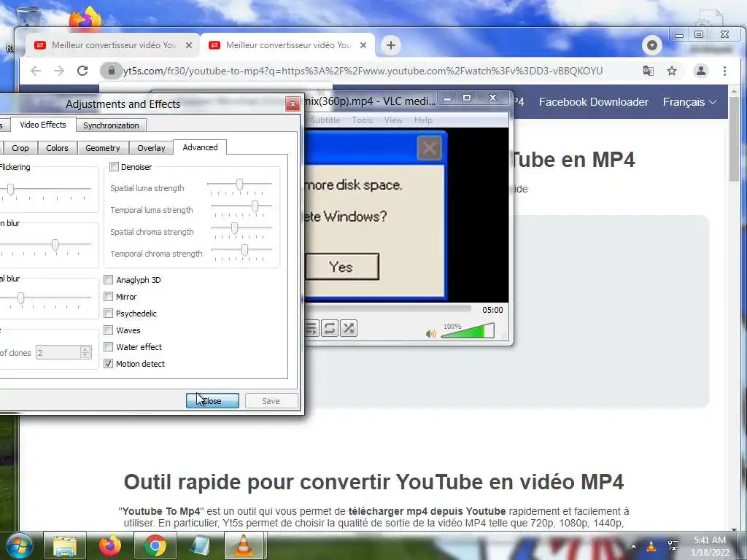Click the notepad-like taskbar application icon
This screenshot has width=747, height=560.
(x=199, y=546)
